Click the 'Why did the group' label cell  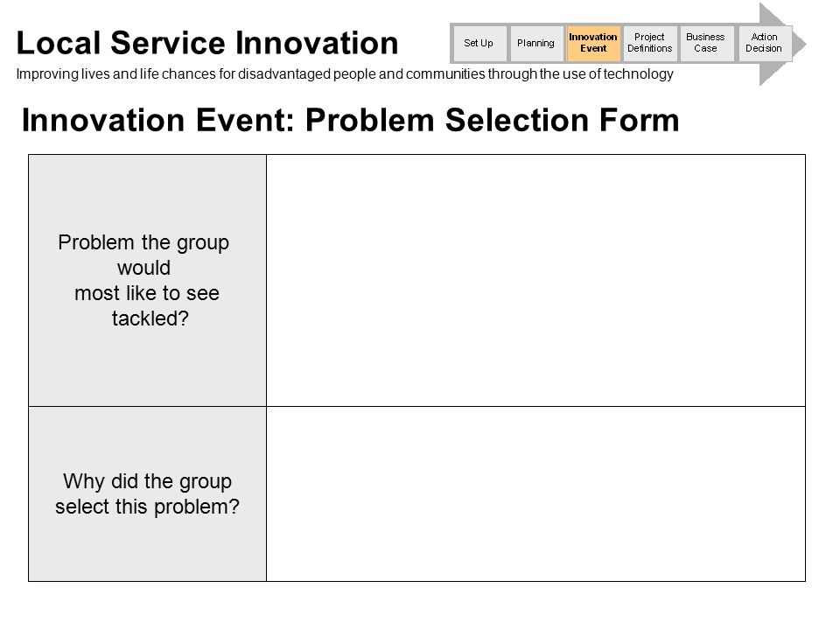click(x=147, y=493)
